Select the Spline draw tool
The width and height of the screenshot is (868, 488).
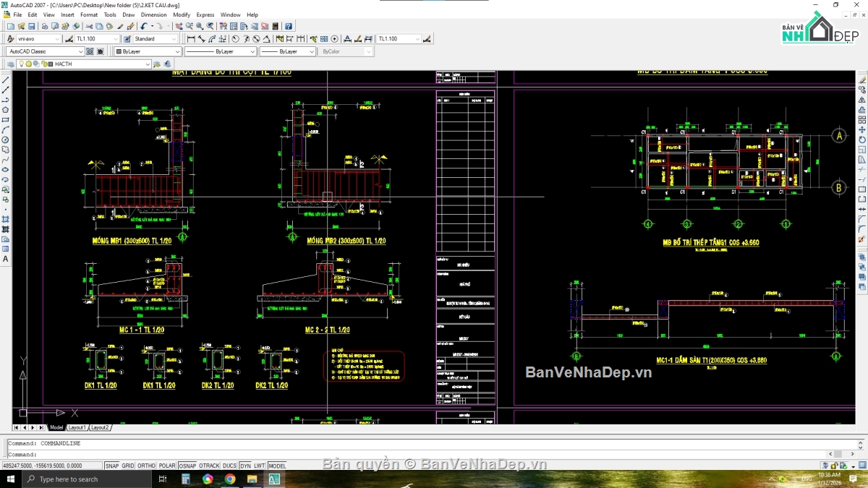pos(6,160)
